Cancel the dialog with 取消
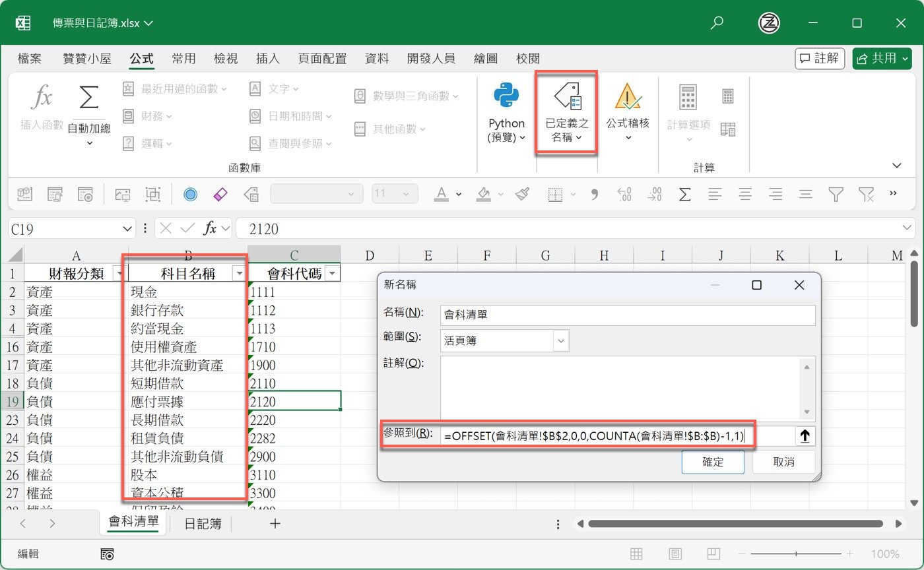The width and height of the screenshot is (924, 570). pyautogui.click(x=783, y=462)
